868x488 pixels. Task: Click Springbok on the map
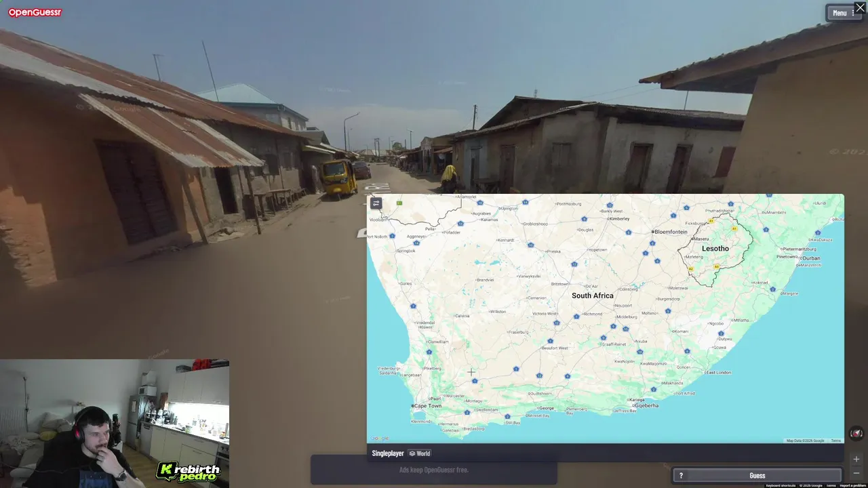[x=406, y=251]
